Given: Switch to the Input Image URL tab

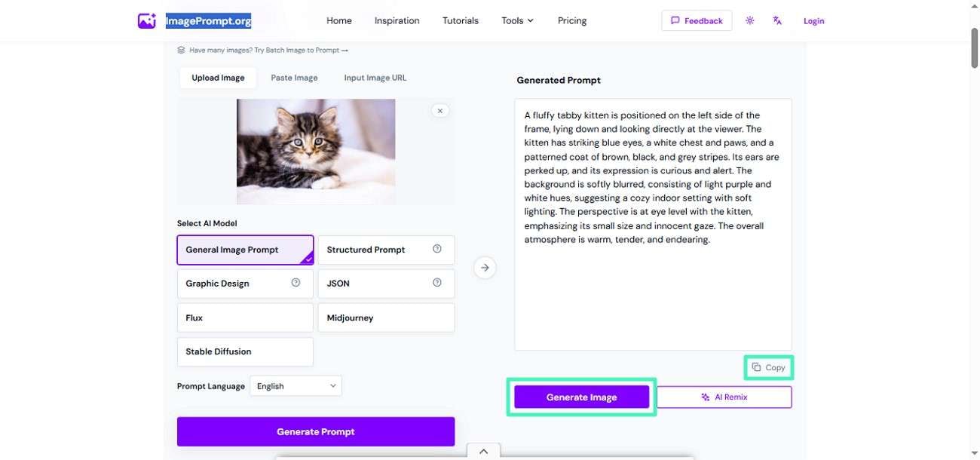Looking at the screenshot, I should click(x=375, y=78).
